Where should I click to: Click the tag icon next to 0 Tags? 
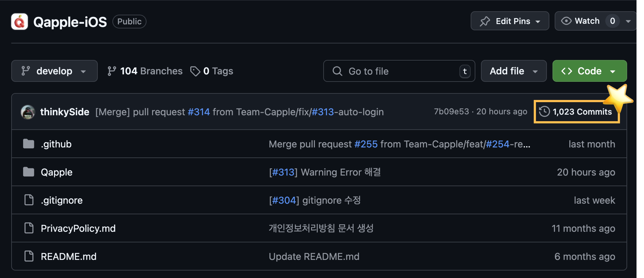click(x=195, y=71)
